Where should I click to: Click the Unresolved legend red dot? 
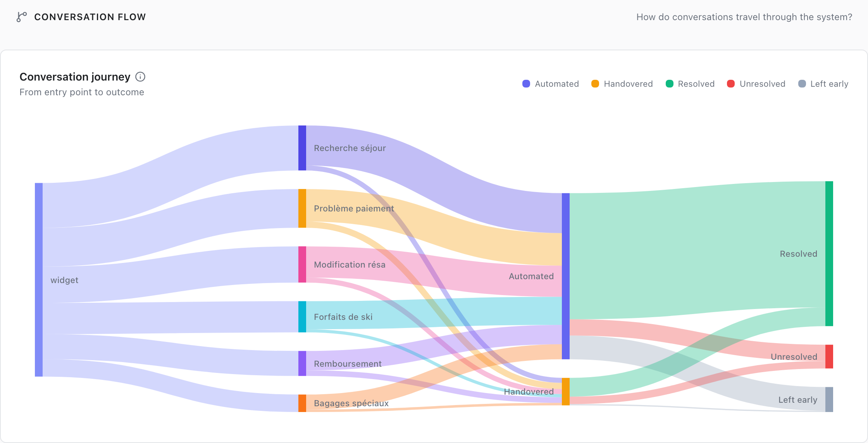coord(731,84)
